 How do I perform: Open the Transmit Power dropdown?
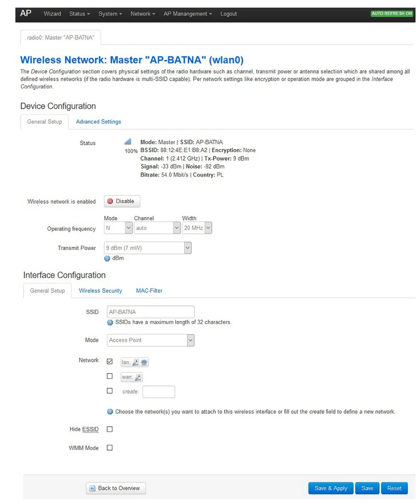click(x=148, y=248)
